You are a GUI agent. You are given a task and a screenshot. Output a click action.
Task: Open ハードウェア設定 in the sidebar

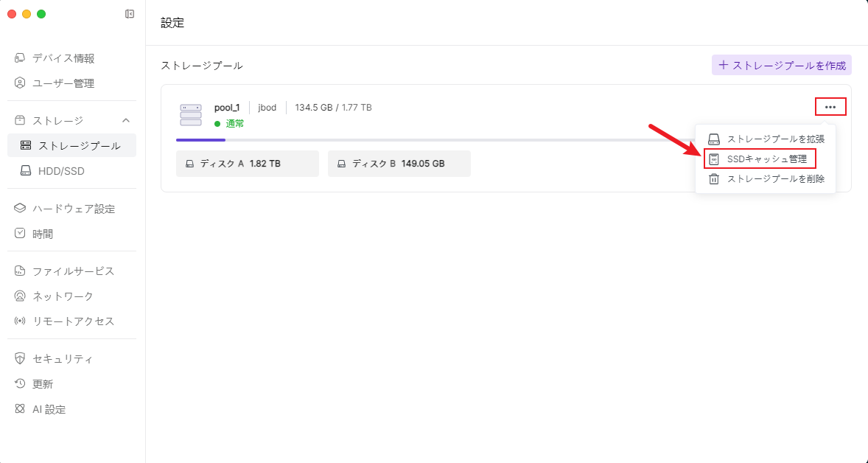[x=74, y=209]
